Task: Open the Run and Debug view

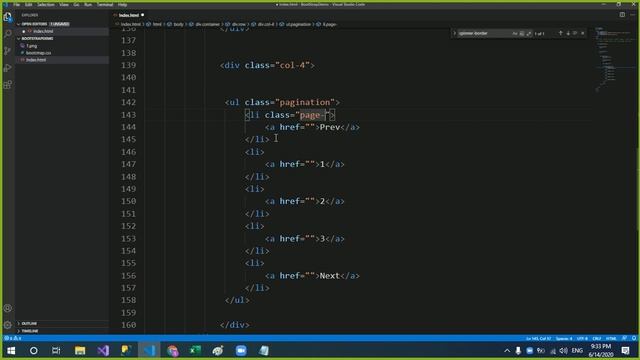Action: pyautogui.click(x=7, y=68)
